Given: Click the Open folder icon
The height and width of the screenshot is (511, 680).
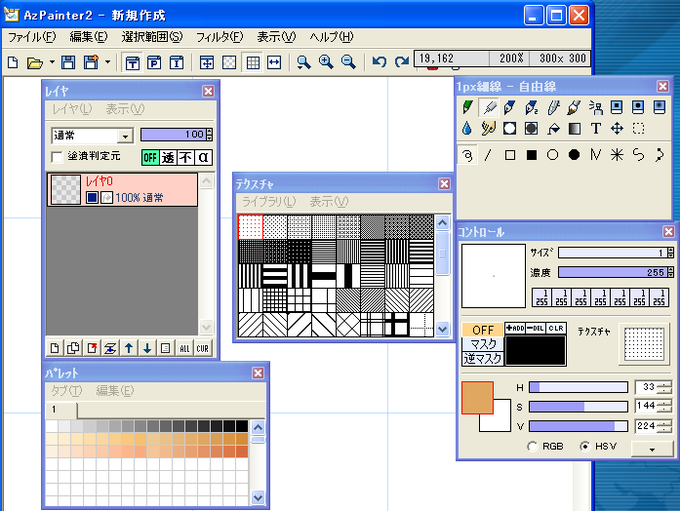Looking at the screenshot, I should 35,63.
